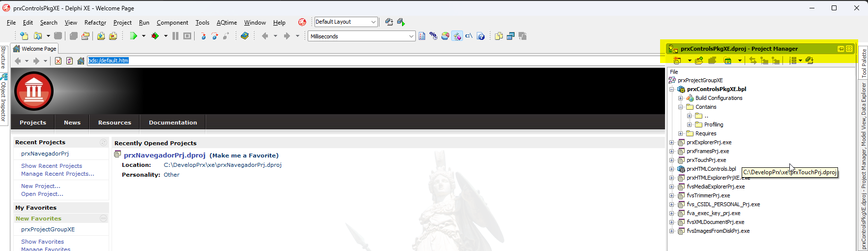868x251 pixels.
Task: Click the Make me a Favorite link
Action: [x=244, y=156]
